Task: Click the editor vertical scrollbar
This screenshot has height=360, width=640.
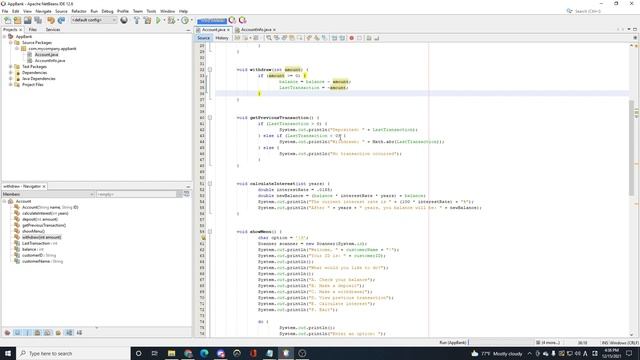Action: (632, 147)
